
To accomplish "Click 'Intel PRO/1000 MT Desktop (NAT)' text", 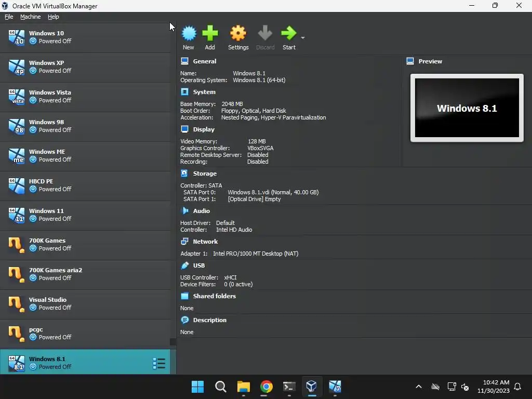I will (256, 254).
